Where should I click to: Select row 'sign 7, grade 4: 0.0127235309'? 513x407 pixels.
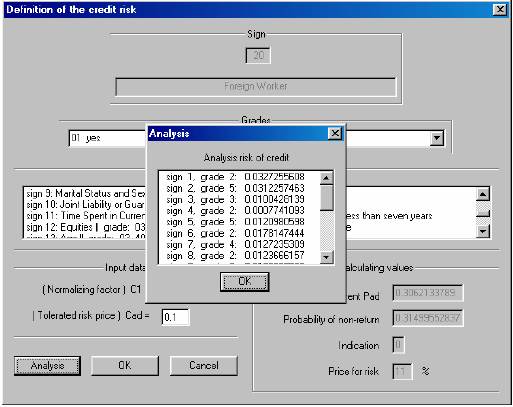(x=239, y=245)
